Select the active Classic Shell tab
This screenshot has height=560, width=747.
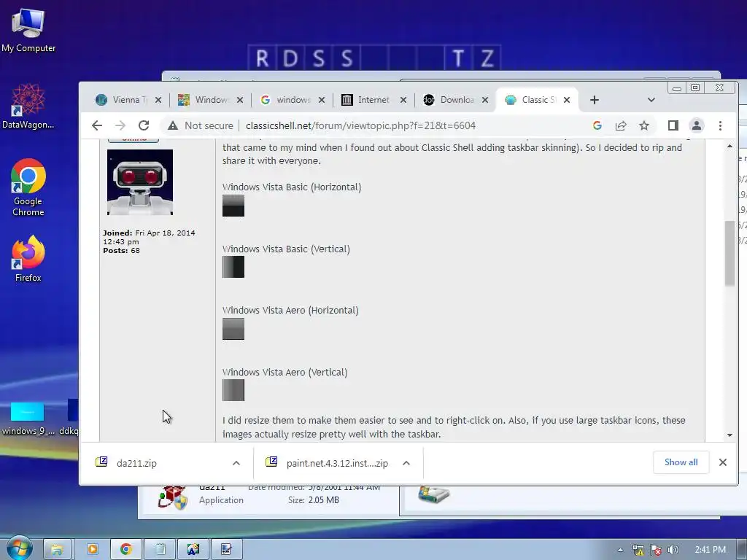[x=538, y=100]
